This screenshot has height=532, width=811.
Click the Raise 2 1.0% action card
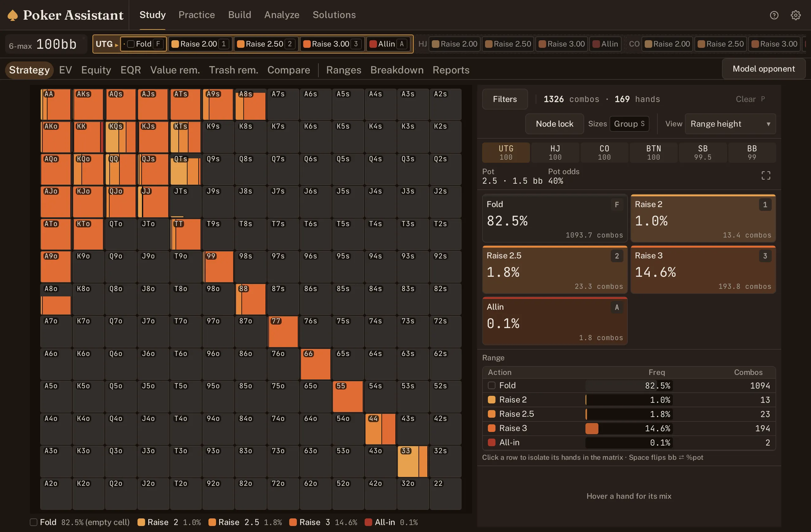703,218
